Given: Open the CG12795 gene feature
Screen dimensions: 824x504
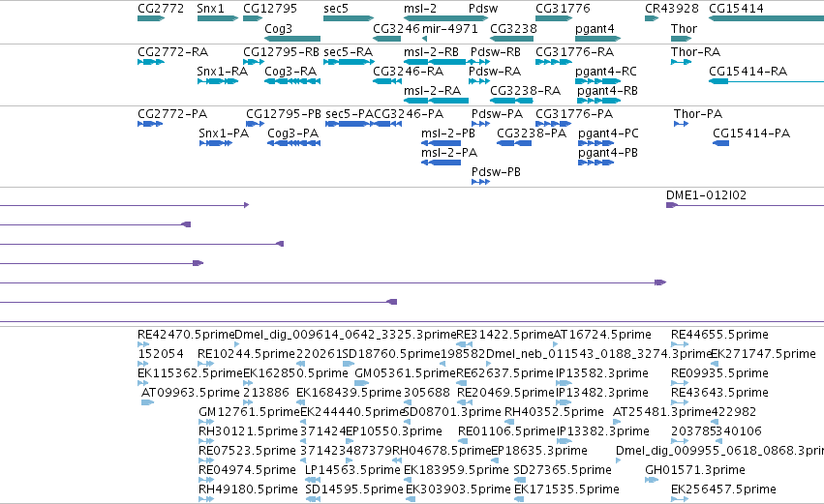Looking at the screenshot, I should pyautogui.click(x=253, y=18).
